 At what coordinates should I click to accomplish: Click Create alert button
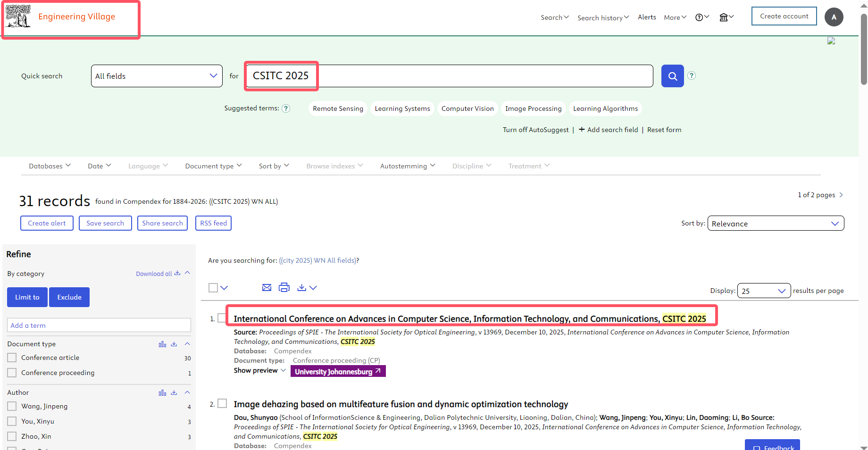(47, 223)
